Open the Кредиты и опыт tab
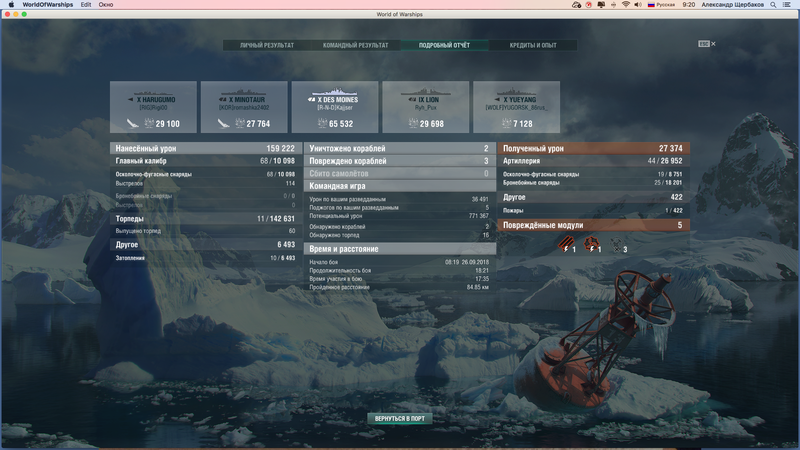Screen dimensions: 800x450 [533, 45]
